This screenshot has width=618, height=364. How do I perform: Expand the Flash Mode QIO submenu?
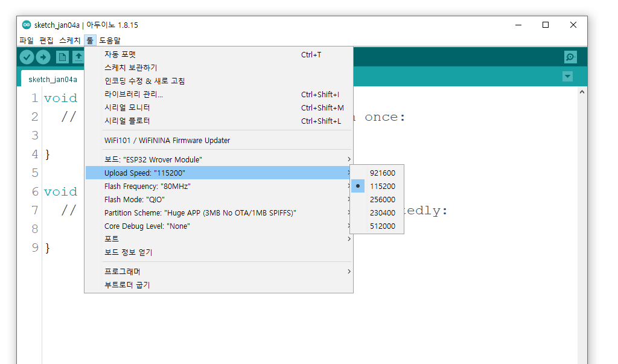coord(218,200)
